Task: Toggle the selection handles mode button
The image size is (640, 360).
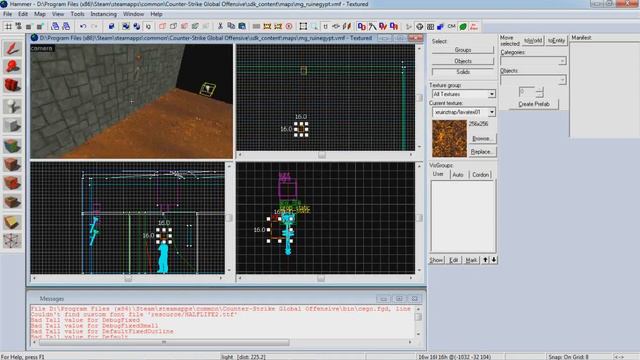Action: [303, 27]
